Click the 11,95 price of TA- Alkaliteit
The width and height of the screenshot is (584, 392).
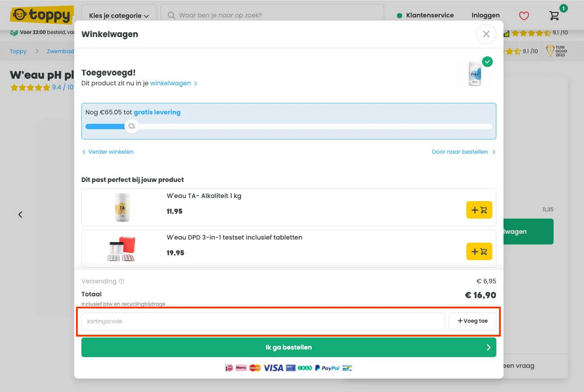174,211
